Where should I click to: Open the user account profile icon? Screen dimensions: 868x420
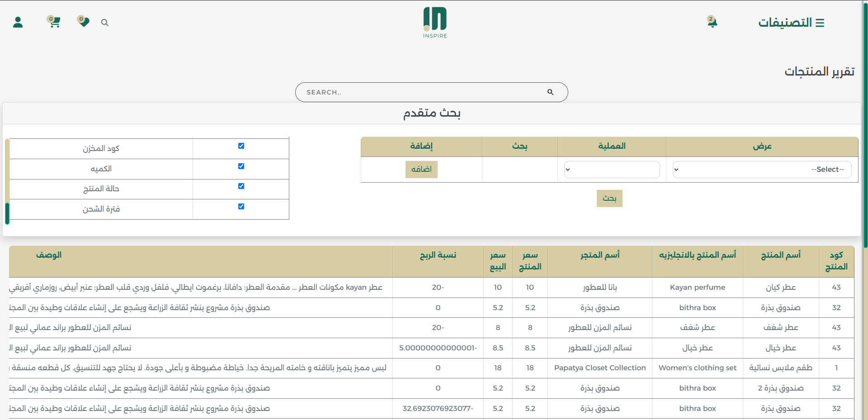pyautogui.click(x=18, y=22)
